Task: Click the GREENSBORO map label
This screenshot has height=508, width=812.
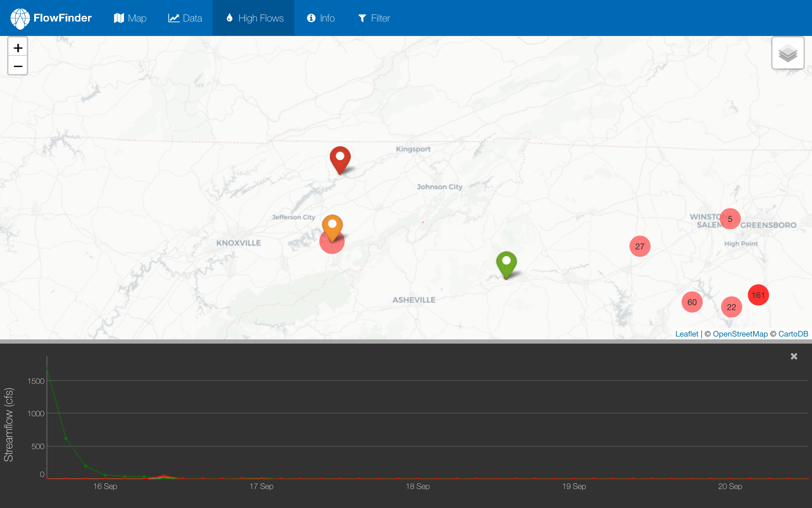Action: coord(768,225)
